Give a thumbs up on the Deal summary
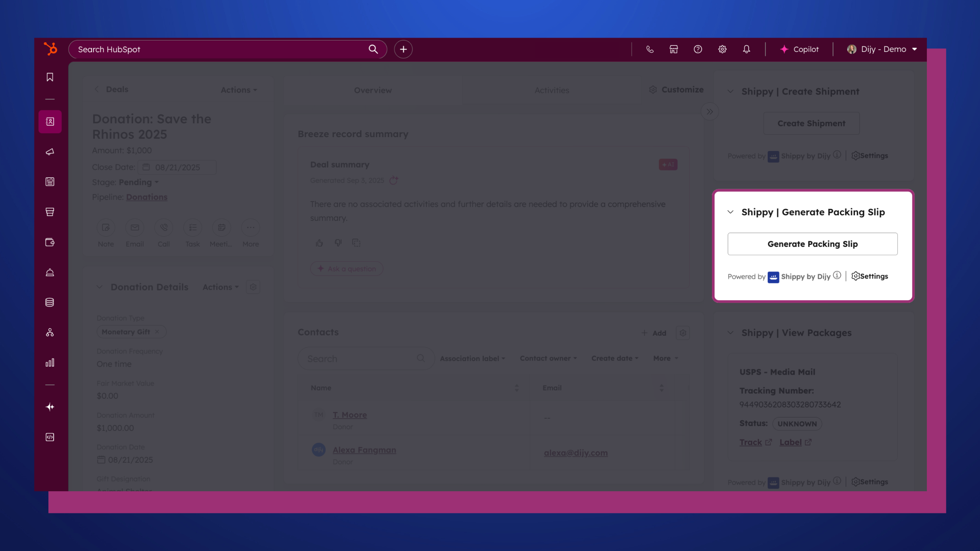 tap(319, 243)
